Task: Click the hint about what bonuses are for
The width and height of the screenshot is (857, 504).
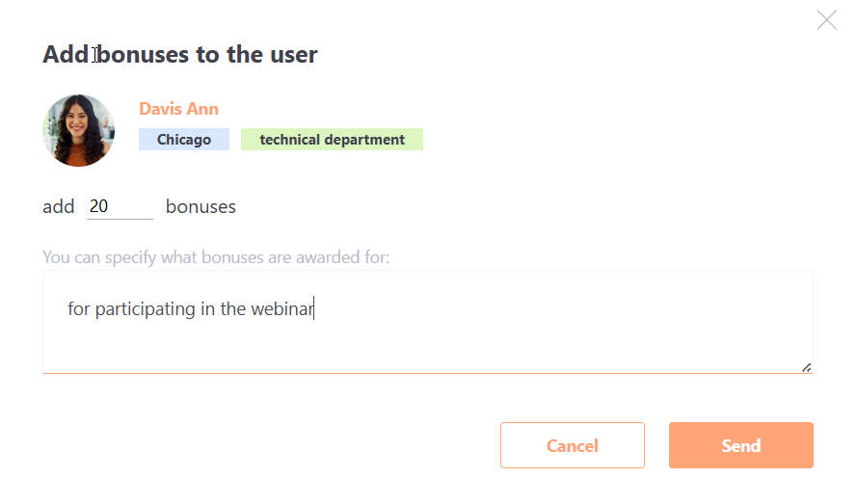Action: click(x=216, y=257)
